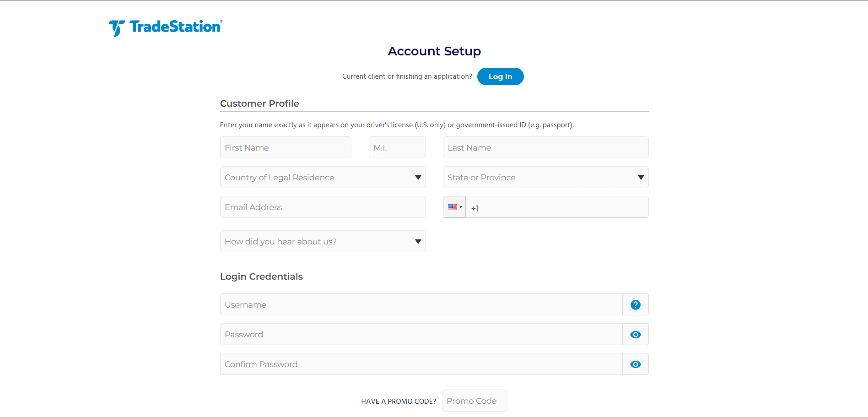The image size is (868, 417).
Task: Click the username help question mark icon
Action: [635, 305]
